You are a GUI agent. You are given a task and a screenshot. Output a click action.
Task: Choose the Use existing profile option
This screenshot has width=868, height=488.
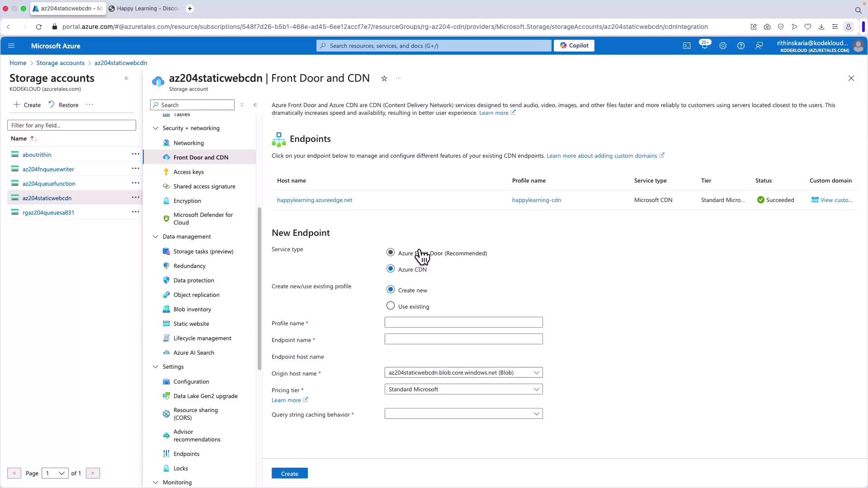(391, 306)
